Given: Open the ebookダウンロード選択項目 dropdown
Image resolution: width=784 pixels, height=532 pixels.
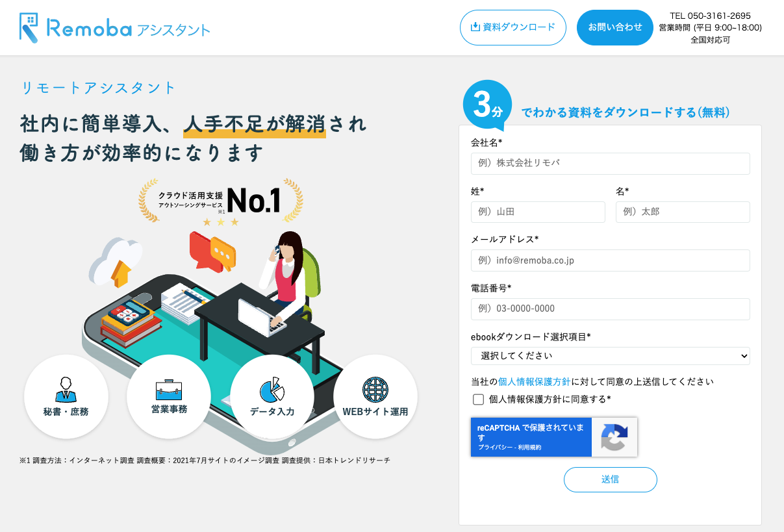Looking at the screenshot, I should pyautogui.click(x=610, y=356).
